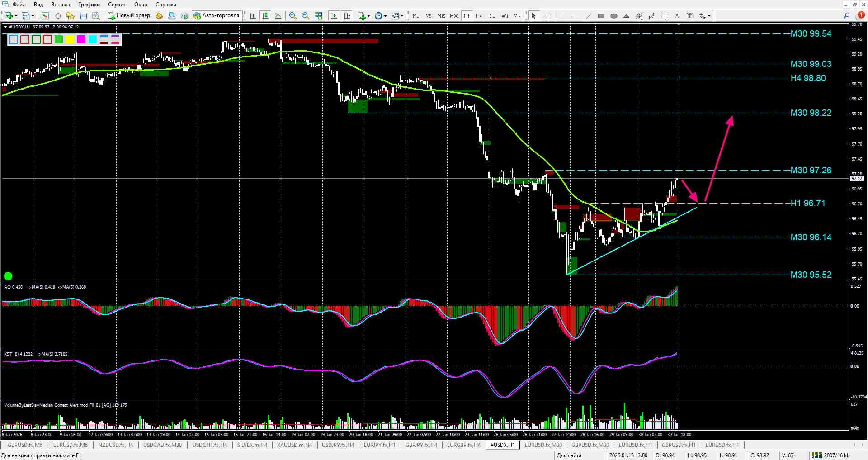This screenshot has height=460, width=868.
Task: Select the text label A tool
Action: (677, 16)
